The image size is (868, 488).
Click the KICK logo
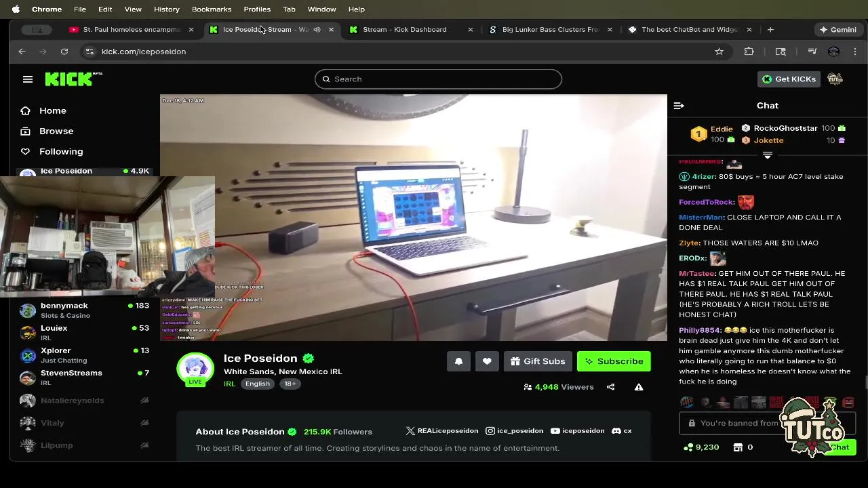[x=73, y=79]
